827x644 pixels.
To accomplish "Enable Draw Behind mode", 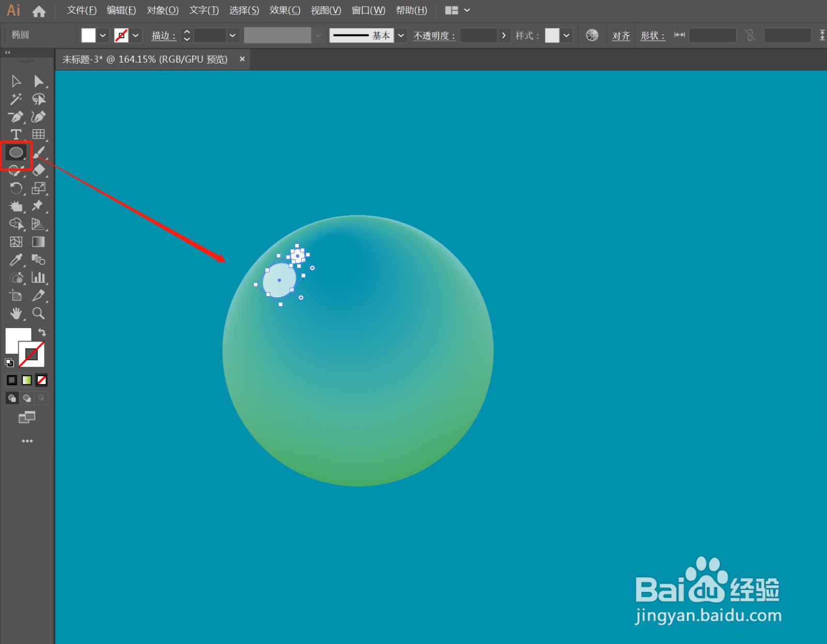I will click(27, 398).
